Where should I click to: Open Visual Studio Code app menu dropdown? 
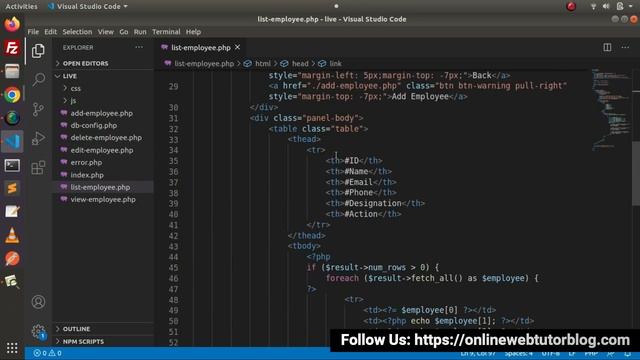pos(88,6)
